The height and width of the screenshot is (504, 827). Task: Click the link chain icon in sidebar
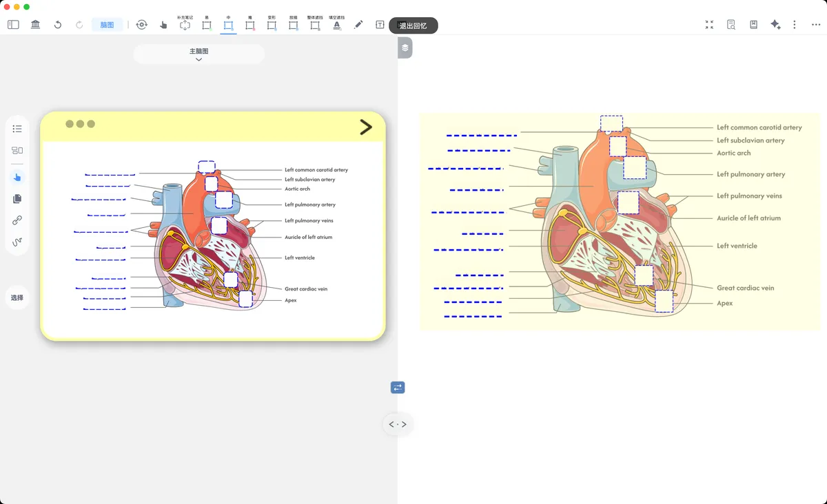point(17,220)
